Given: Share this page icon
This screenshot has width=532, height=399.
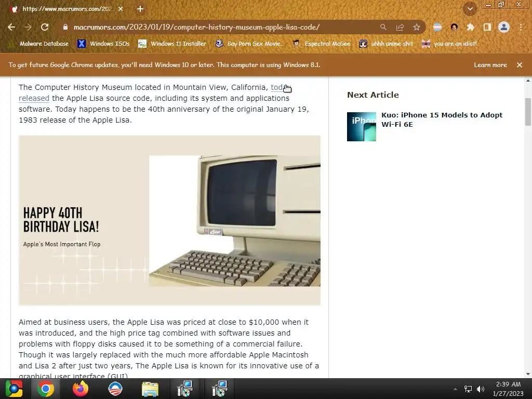Looking at the screenshot, I should coord(400,27).
